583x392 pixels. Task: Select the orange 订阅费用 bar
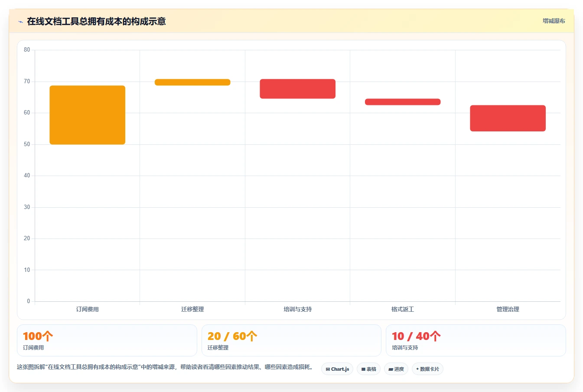pos(88,115)
